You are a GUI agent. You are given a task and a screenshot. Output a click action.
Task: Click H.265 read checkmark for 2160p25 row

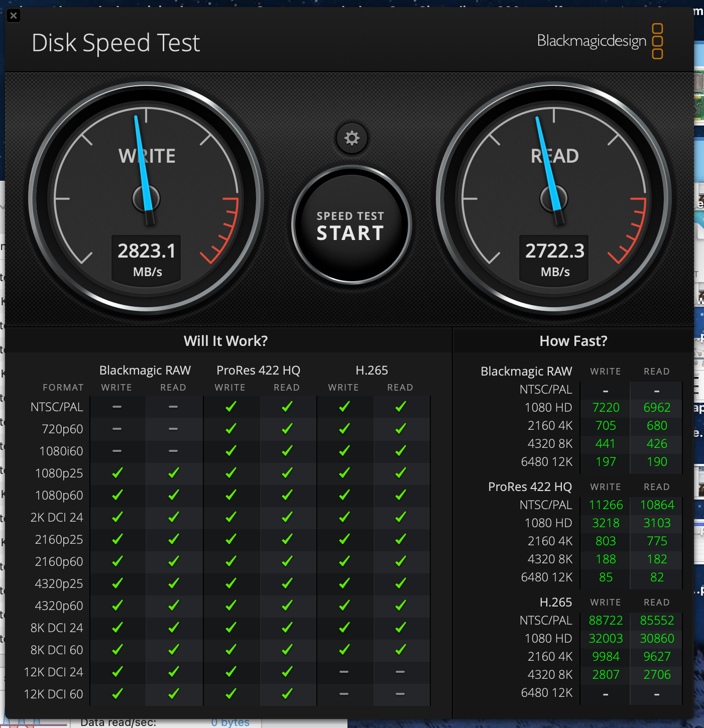400,539
